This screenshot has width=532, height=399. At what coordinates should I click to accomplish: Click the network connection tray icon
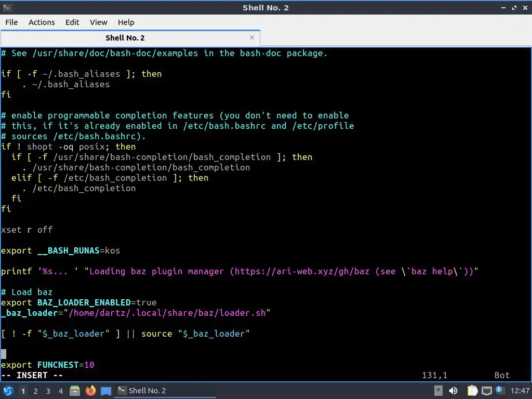486,391
